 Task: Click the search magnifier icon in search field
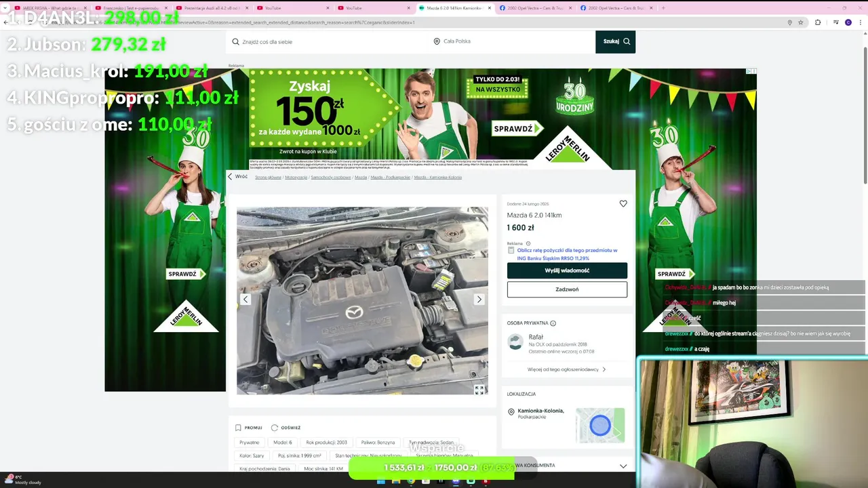pyautogui.click(x=235, y=41)
